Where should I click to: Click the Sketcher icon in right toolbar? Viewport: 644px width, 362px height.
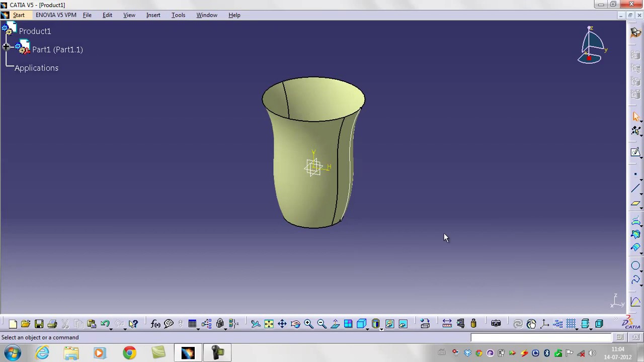[x=635, y=152]
